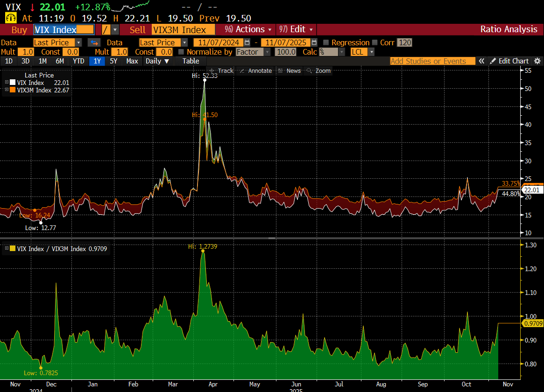Click the 22.01 price label on axis
Image resolution: width=544 pixels, height=392 pixels.
tap(532, 190)
